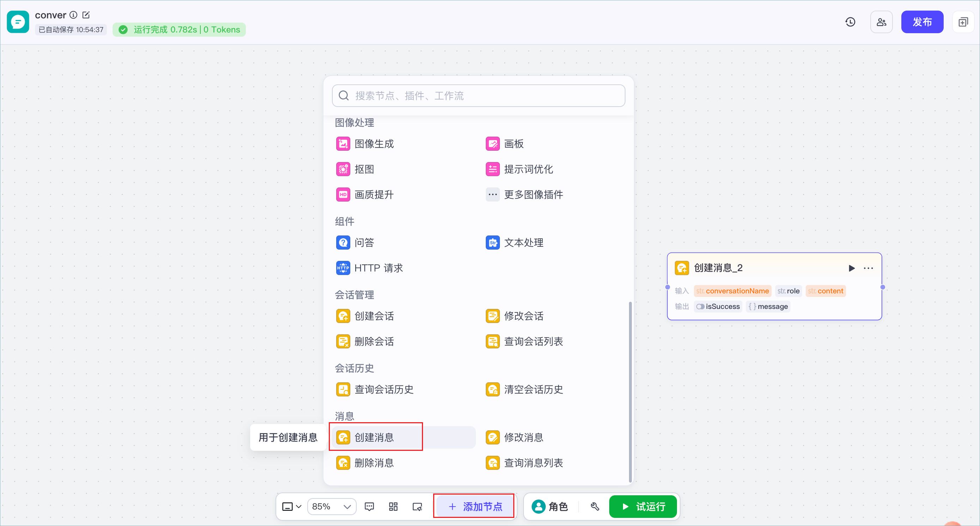Open the interaction mode dropdown
The height and width of the screenshot is (526, 980).
(x=291, y=507)
